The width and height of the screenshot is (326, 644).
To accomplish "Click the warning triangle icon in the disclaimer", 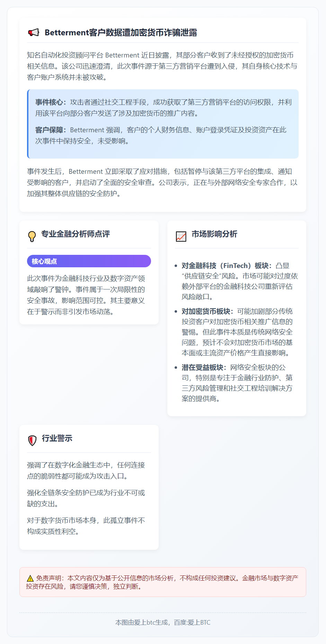I will (30, 579).
